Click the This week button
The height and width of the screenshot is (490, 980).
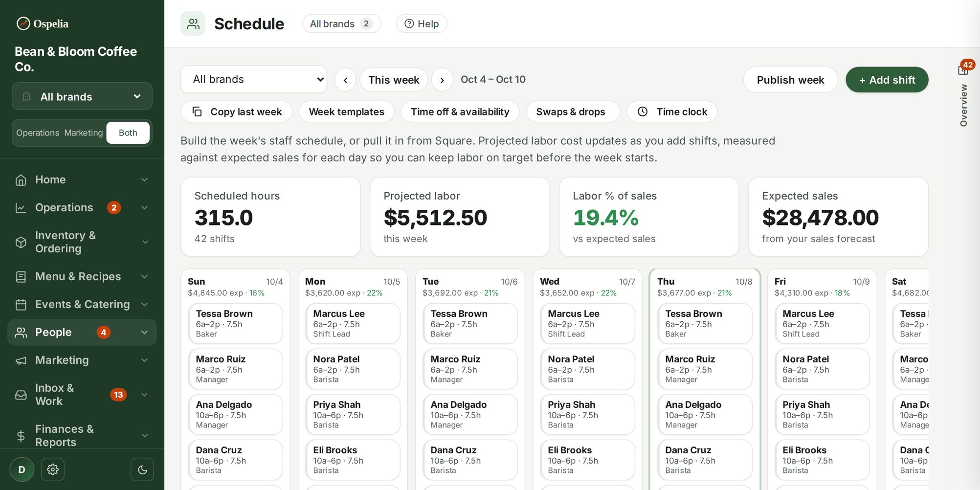click(x=394, y=80)
